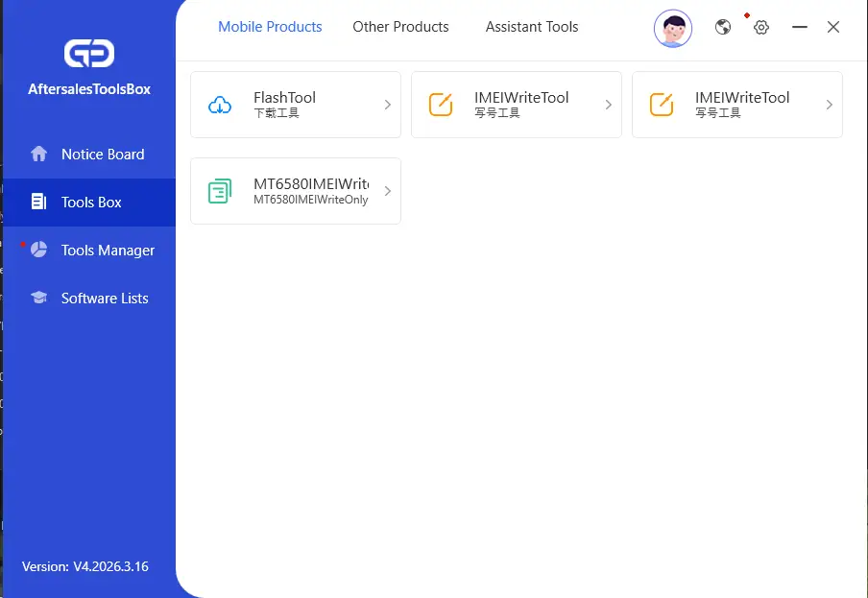Screen dimensions: 868x598
Task: Open Tools Manager in the sidebar
Action: point(89,250)
